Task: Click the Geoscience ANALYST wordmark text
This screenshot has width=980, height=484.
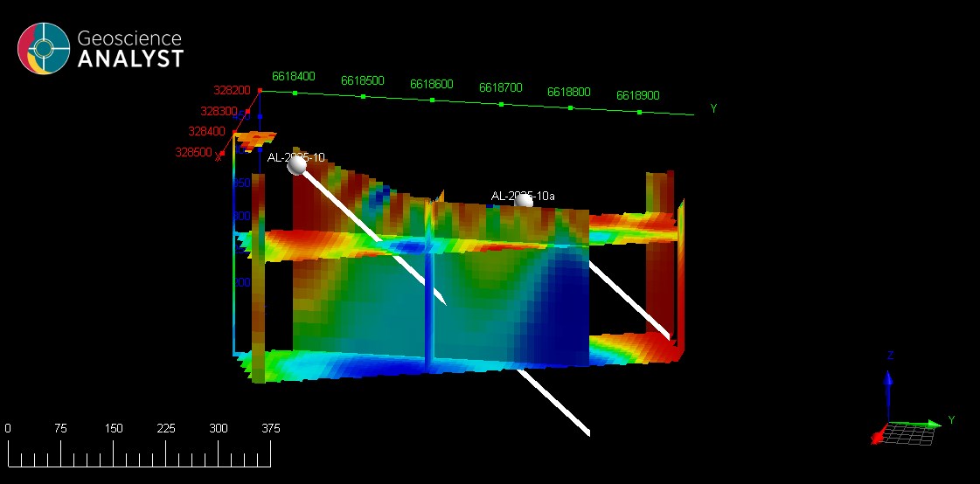Action: pos(130,49)
